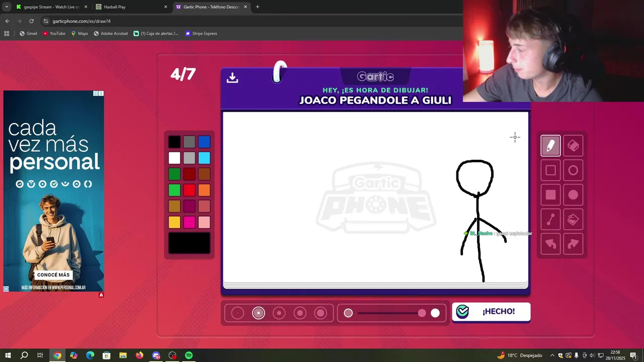Pick the bright green color swatch

click(174, 190)
